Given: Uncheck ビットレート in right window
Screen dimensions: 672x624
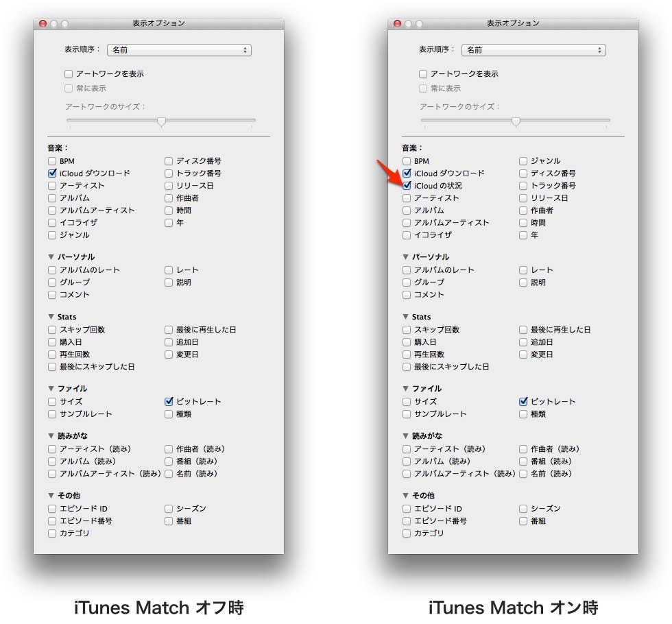Looking at the screenshot, I should 523,402.
